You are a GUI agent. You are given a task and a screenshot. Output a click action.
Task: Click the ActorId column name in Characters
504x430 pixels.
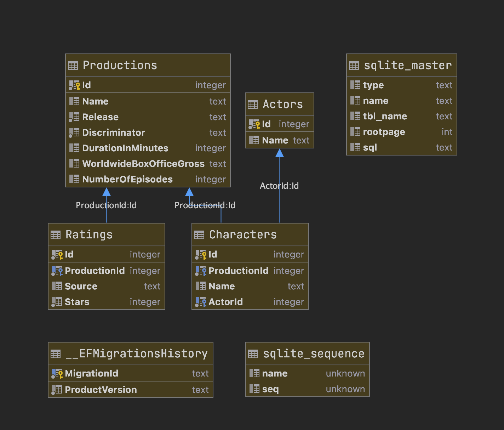pyautogui.click(x=226, y=302)
